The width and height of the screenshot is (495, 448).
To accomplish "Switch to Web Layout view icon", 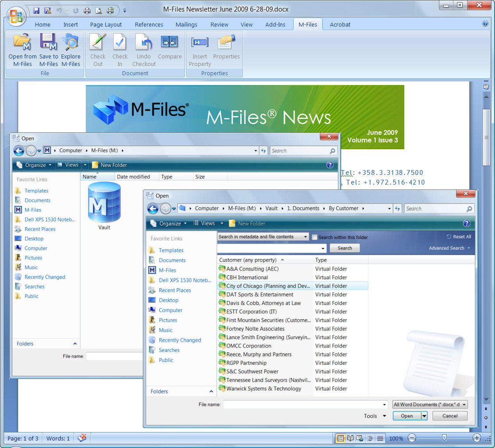I will [x=360, y=438].
